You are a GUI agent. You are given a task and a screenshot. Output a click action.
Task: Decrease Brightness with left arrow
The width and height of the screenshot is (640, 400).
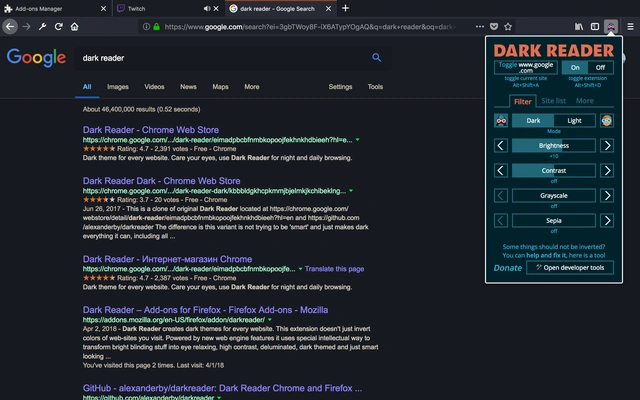pyautogui.click(x=501, y=145)
